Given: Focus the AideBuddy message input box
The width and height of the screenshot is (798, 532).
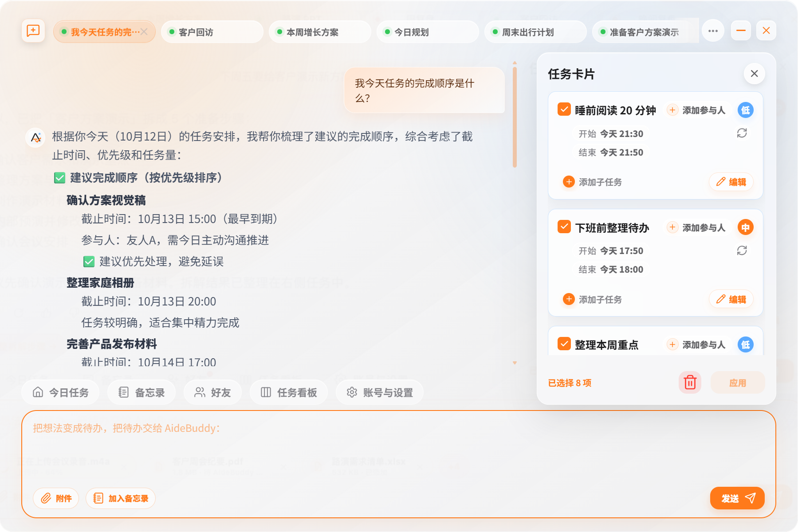Looking at the screenshot, I should point(399,448).
